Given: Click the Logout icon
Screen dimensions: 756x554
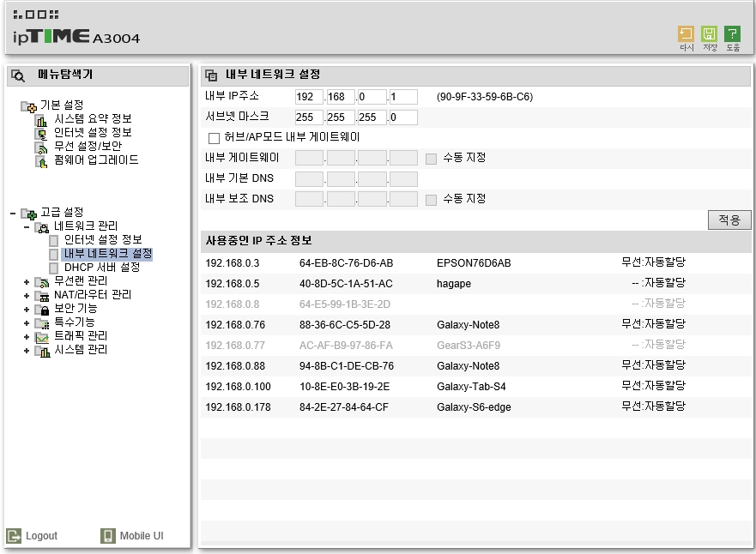Looking at the screenshot, I should [x=14, y=536].
